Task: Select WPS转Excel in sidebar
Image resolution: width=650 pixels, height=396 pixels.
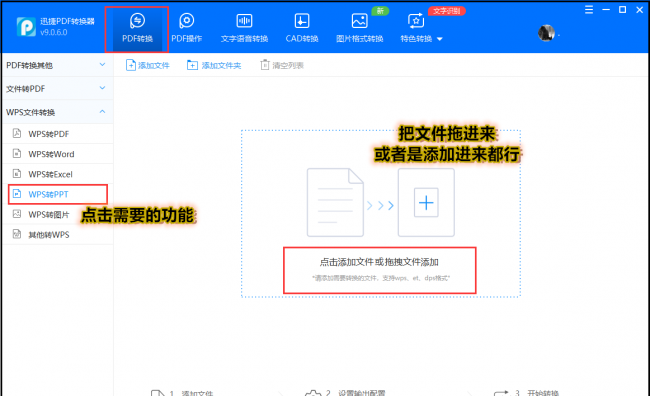Action: (x=57, y=174)
